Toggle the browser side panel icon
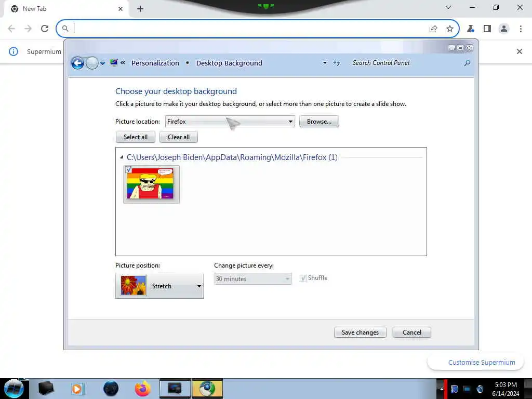This screenshot has width=532, height=399. [x=487, y=29]
